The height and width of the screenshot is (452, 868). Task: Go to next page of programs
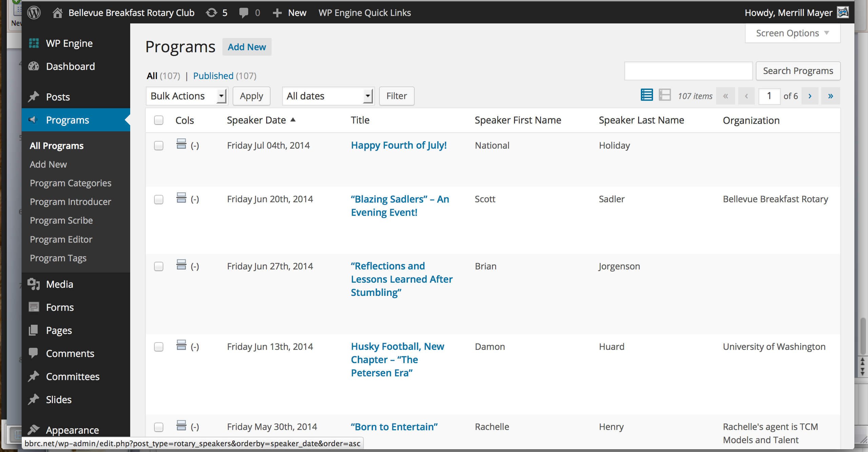[x=810, y=96]
